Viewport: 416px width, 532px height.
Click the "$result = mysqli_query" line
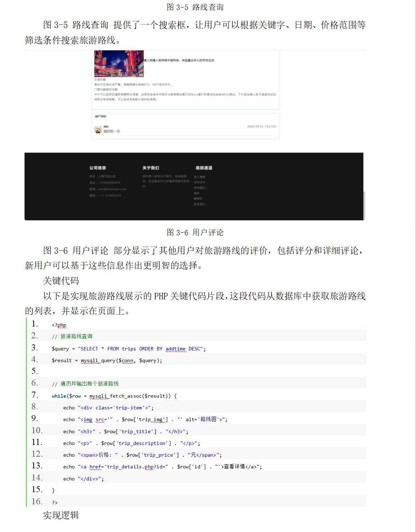click(x=107, y=360)
